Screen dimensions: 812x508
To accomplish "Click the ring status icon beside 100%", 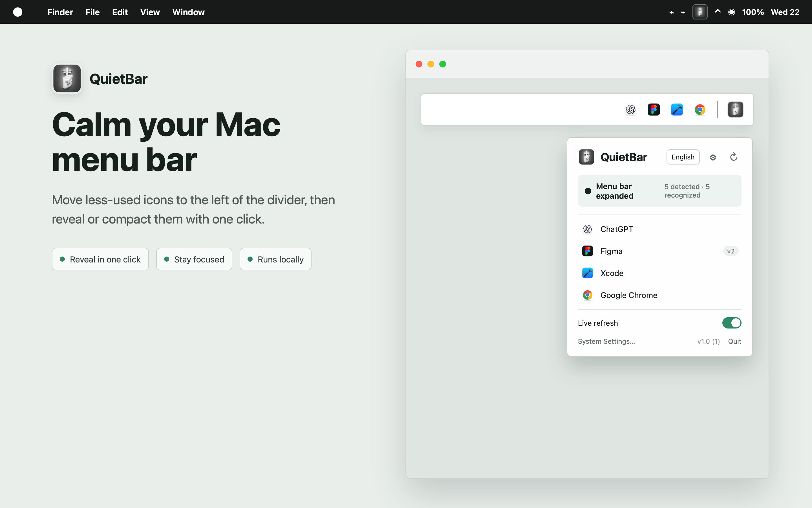I will [731, 12].
